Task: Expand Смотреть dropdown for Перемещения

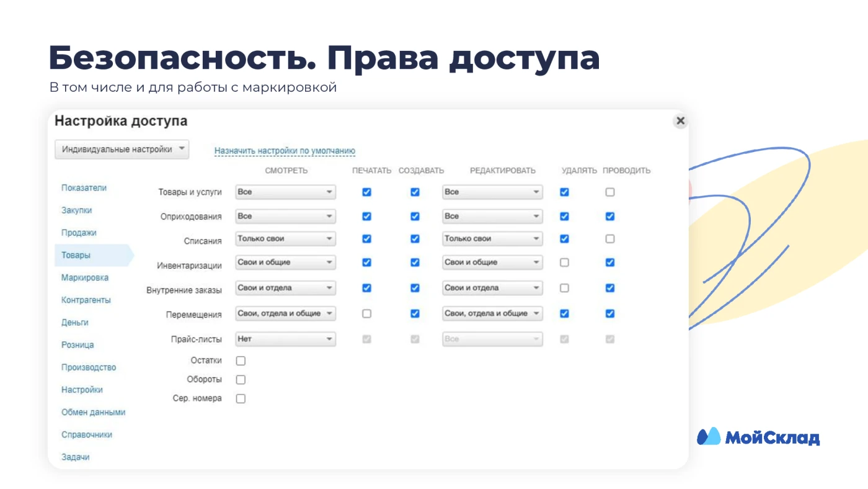Action: pos(285,313)
